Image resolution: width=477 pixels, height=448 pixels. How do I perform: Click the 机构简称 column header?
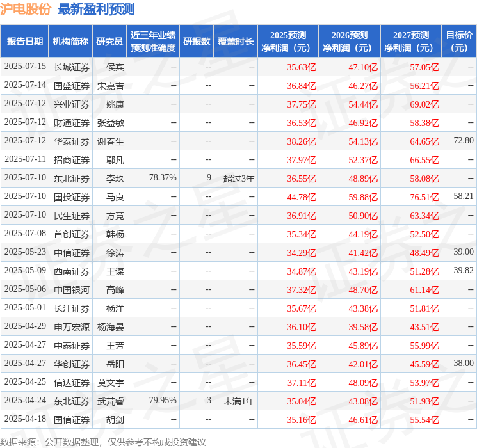pos(70,42)
